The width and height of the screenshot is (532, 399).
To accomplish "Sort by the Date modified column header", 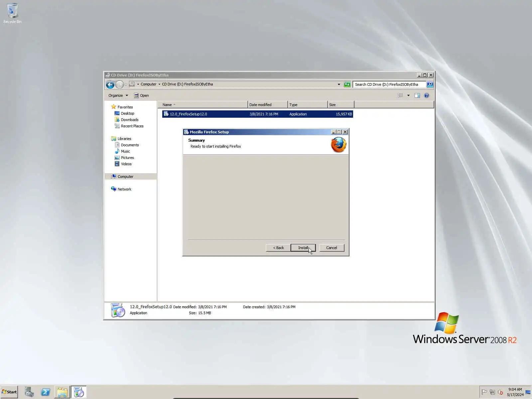I will coord(268,105).
